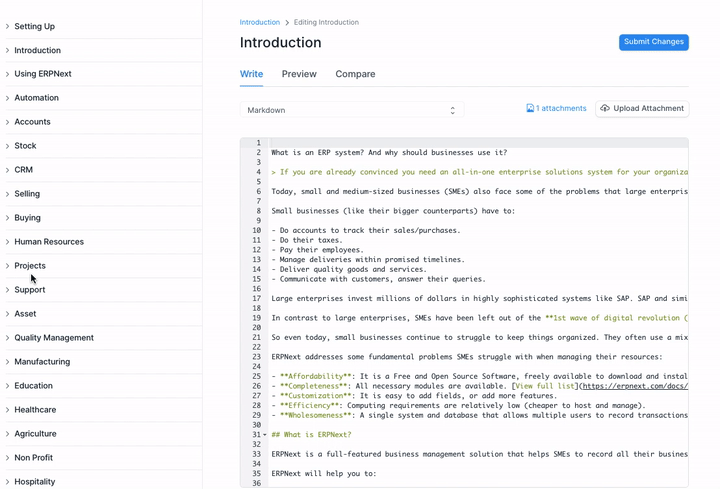This screenshot has width=720, height=489.
Task: Click the line number 10 in the gutter
Action: (x=256, y=230)
